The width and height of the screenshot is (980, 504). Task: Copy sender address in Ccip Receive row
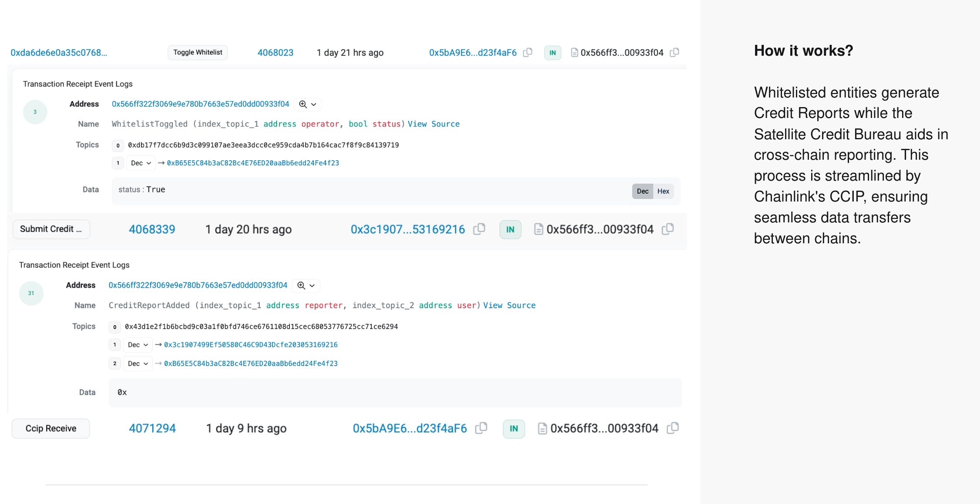[x=481, y=429]
